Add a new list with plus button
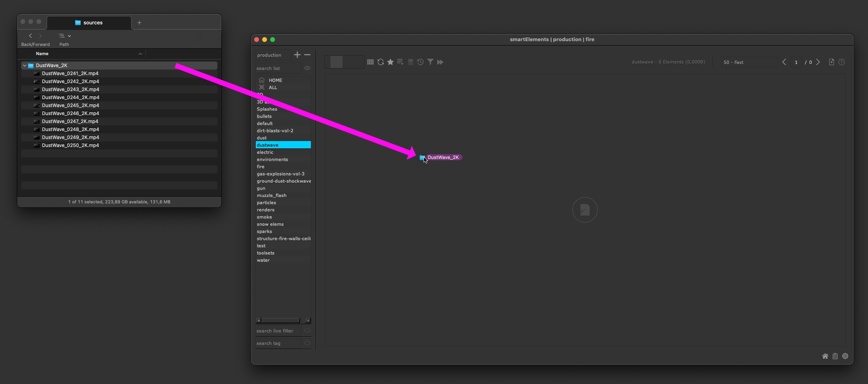This screenshot has height=384, width=868. [x=297, y=55]
